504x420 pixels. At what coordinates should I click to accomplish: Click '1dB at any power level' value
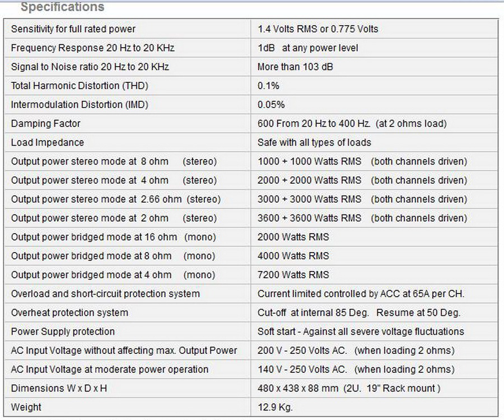click(x=308, y=48)
